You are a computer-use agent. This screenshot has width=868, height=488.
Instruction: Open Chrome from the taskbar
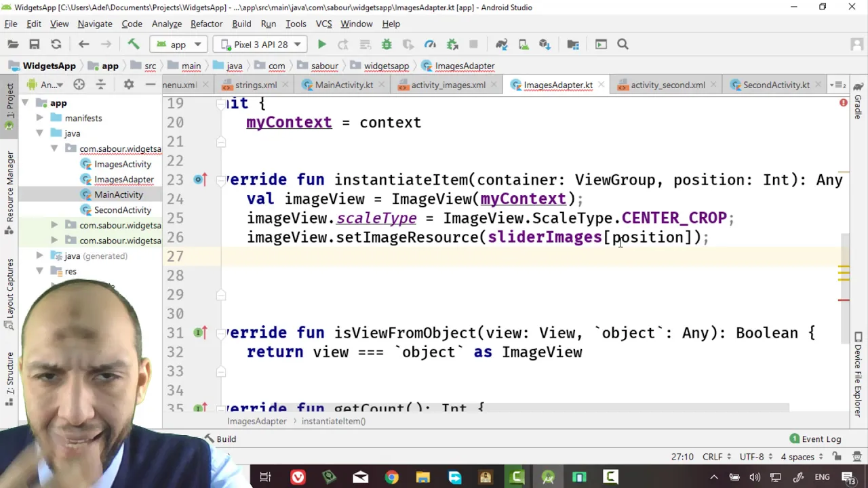click(392, 477)
